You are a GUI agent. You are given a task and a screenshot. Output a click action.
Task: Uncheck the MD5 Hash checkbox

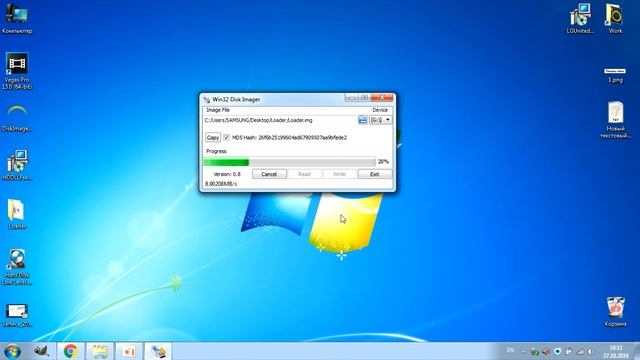coord(227,138)
